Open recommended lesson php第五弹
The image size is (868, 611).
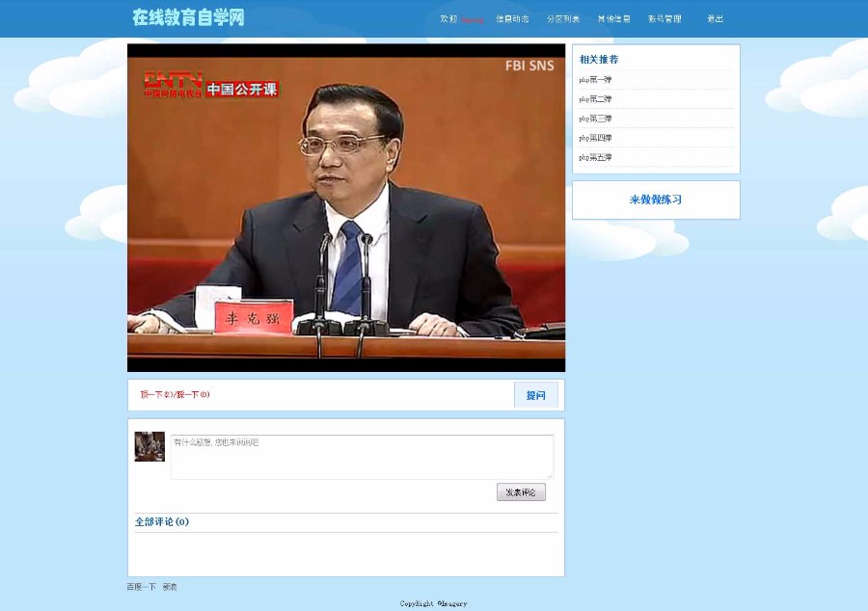[595, 157]
